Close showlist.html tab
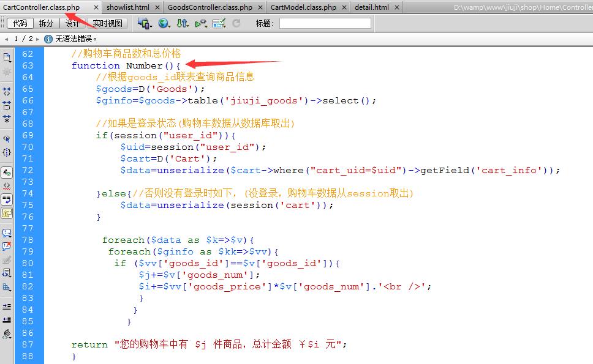 coord(157,7)
